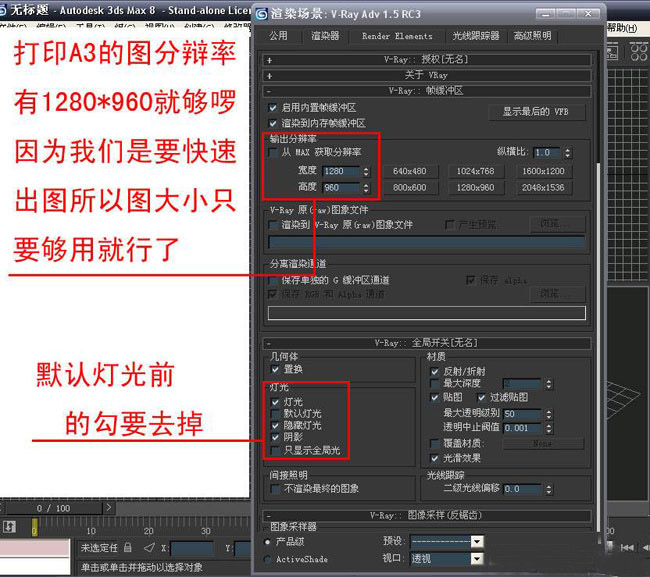Toggle 渲染到内存帧缓冲区 checkbox
Viewport: 650px width, 577px height.
tap(273, 123)
